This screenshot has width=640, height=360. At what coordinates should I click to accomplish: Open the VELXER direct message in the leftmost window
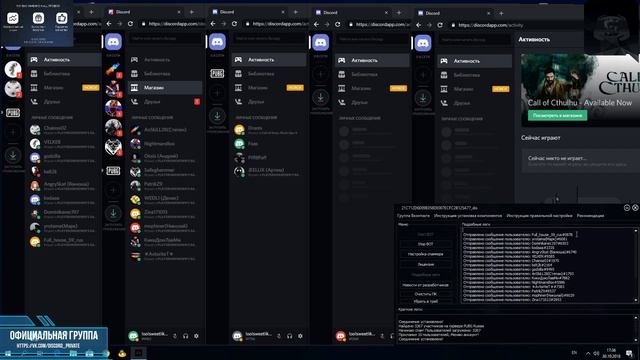click(x=64, y=143)
